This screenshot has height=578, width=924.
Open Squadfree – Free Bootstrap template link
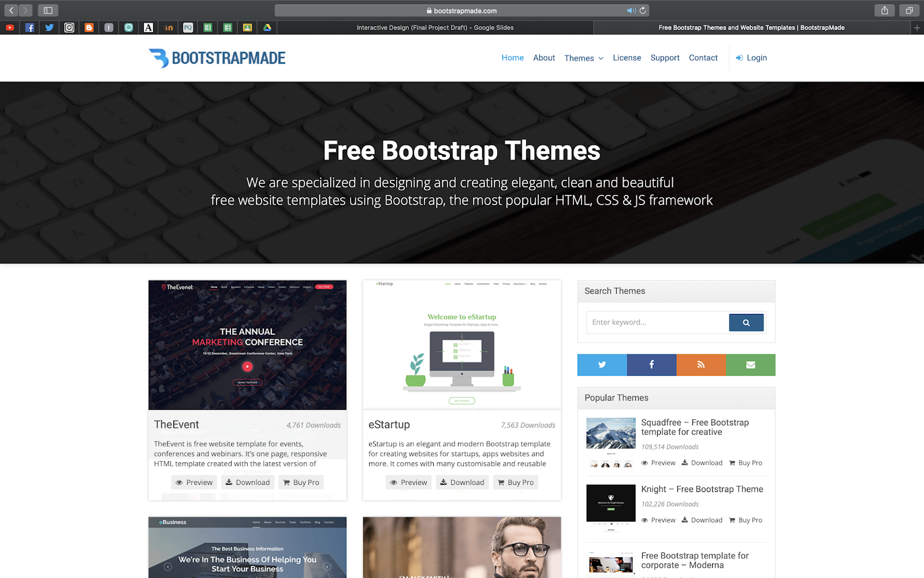(695, 427)
